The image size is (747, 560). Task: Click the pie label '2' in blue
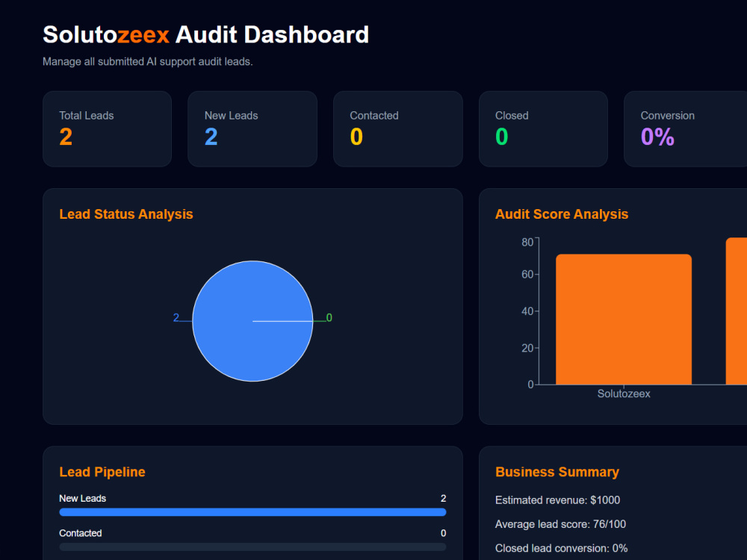[176, 317]
